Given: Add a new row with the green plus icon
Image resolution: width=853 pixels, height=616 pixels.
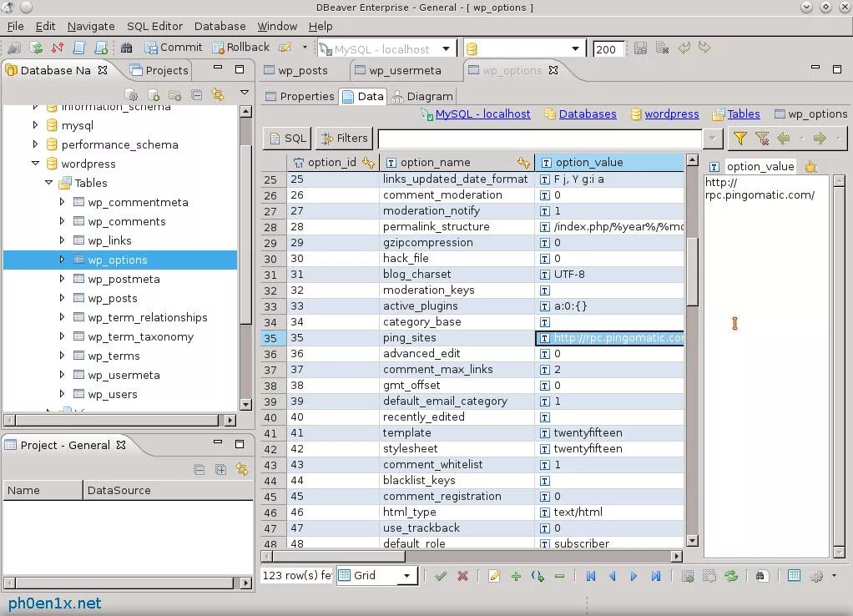Looking at the screenshot, I should point(517,576).
